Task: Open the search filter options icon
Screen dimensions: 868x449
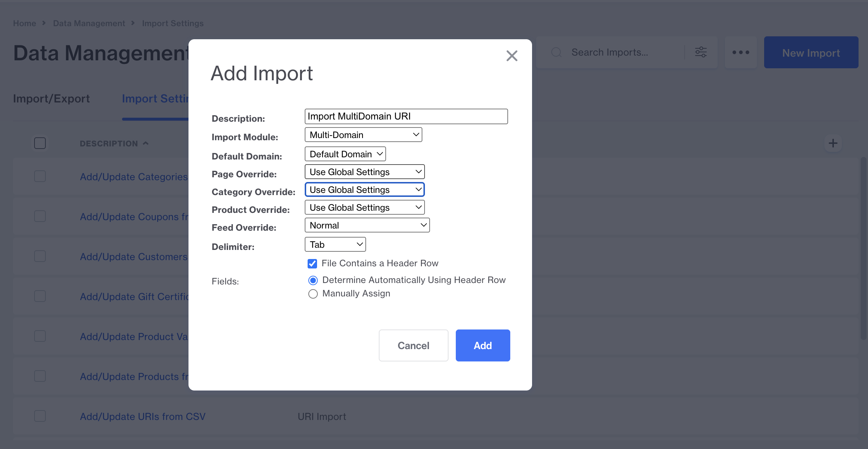Action: tap(701, 52)
